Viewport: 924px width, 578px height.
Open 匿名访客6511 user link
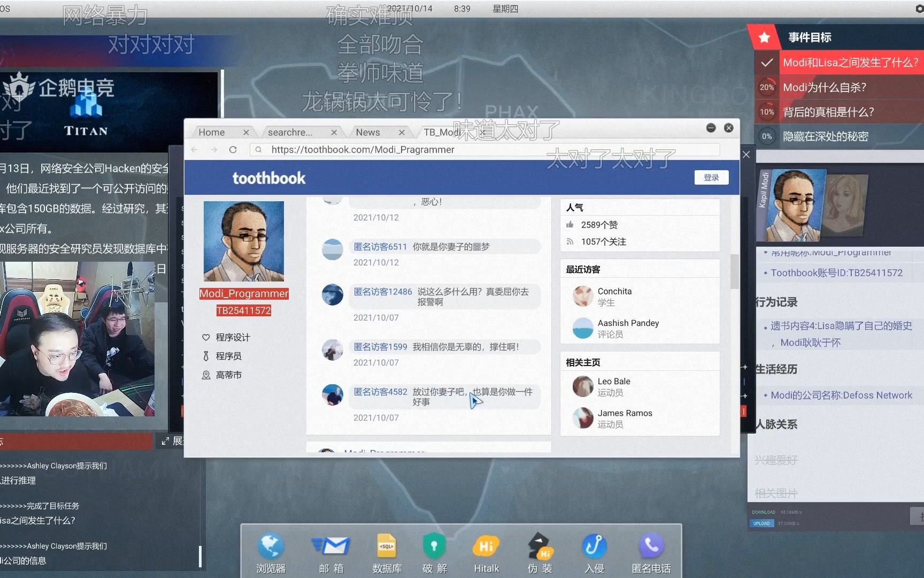[x=380, y=247]
